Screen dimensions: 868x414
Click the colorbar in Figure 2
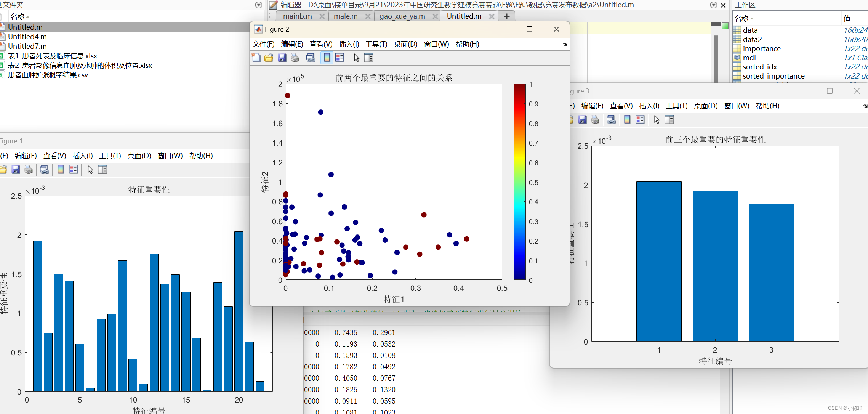(x=519, y=182)
